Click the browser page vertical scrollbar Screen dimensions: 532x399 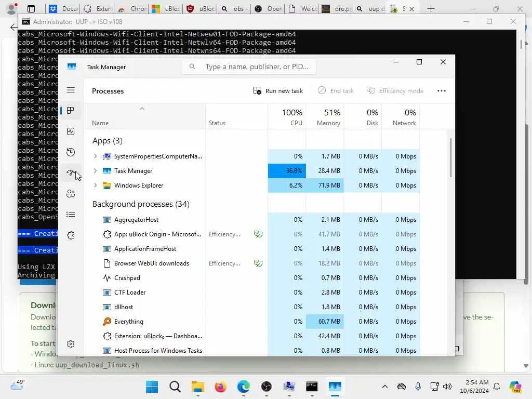(x=526, y=204)
